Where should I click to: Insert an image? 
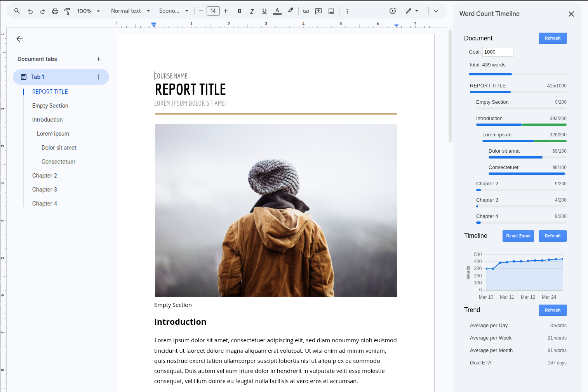[331, 11]
